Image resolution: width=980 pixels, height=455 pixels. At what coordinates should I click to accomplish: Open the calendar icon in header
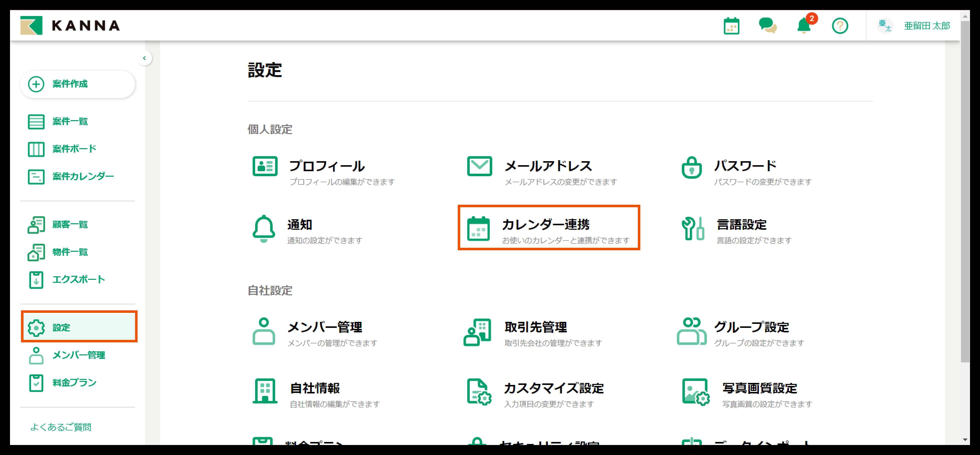coord(731,26)
